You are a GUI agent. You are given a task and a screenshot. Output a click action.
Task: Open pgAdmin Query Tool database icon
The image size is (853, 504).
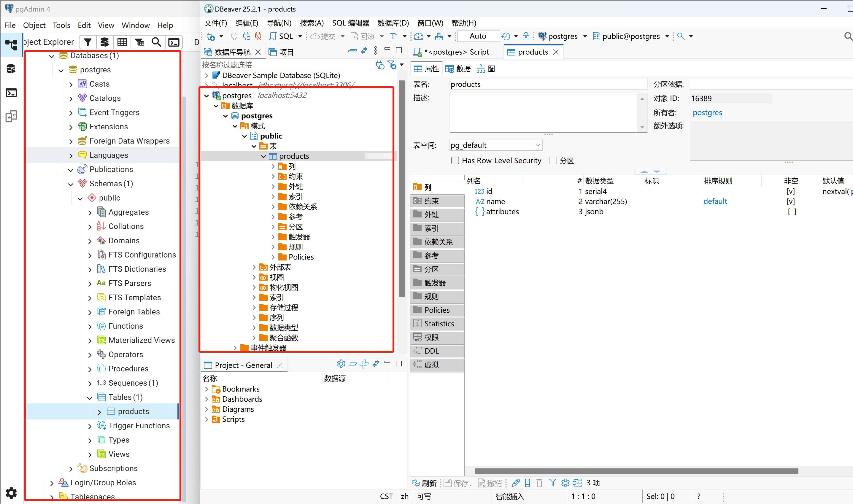click(x=105, y=42)
